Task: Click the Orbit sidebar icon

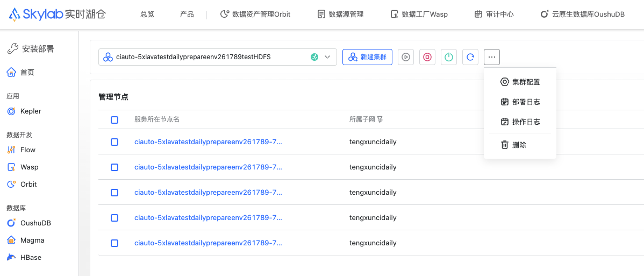Action: tap(11, 185)
